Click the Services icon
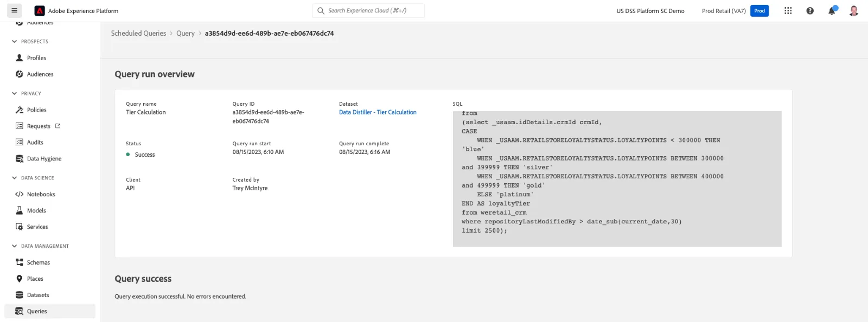 click(x=20, y=227)
